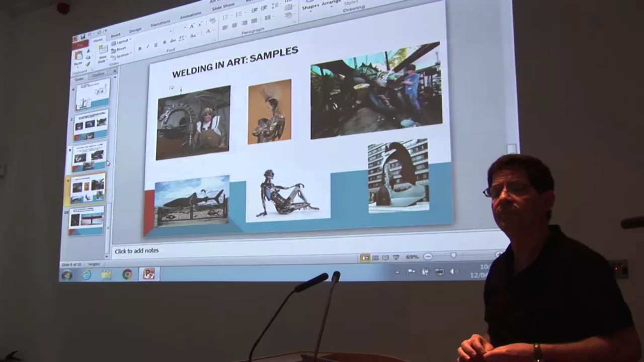This screenshot has height=362, width=644.
Task: Switch to Slide Show ribbon tab
Action: pos(223,7)
